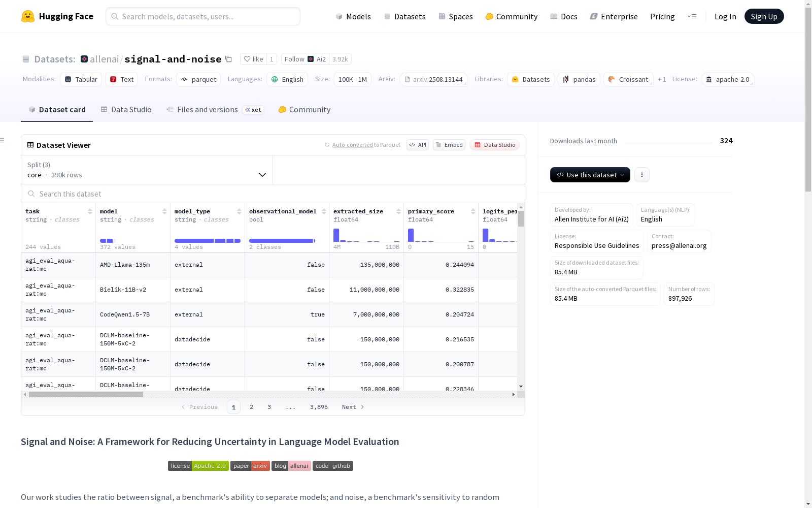Image resolution: width=812 pixels, height=508 pixels.
Task: Click the extracted_size histogram range bar
Action: [x=366, y=235]
